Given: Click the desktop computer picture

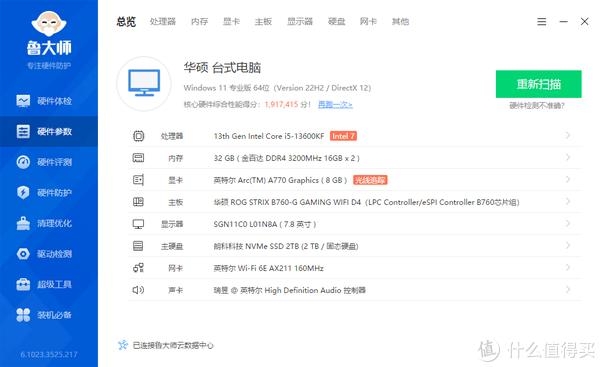Looking at the screenshot, I should [x=144, y=84].
